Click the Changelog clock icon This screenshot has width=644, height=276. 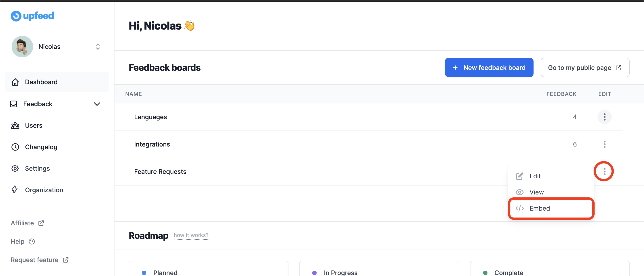[15, 147]
